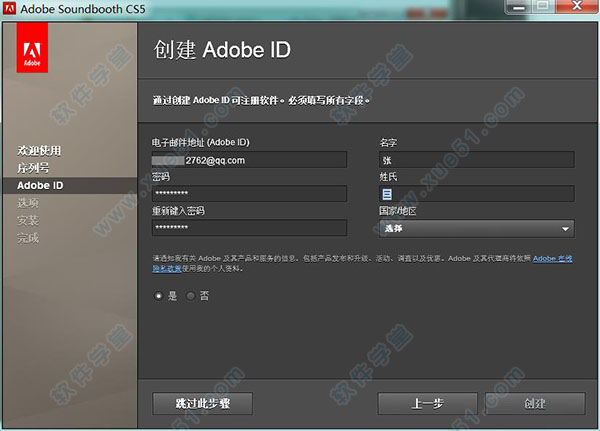Focus the email address field
Image resolution: width=600 pixels, height=431 pixels.
pyautogui.click(x=249, y=160)
